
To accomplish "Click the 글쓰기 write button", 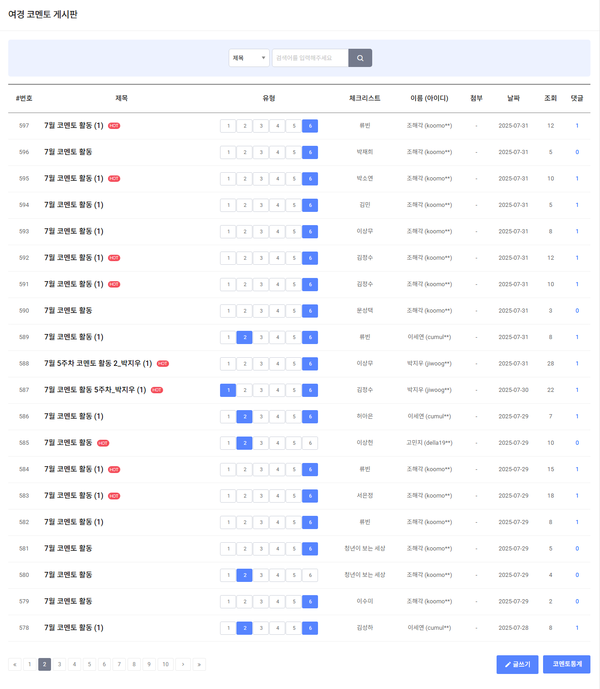I will click(x=517, y=664).
